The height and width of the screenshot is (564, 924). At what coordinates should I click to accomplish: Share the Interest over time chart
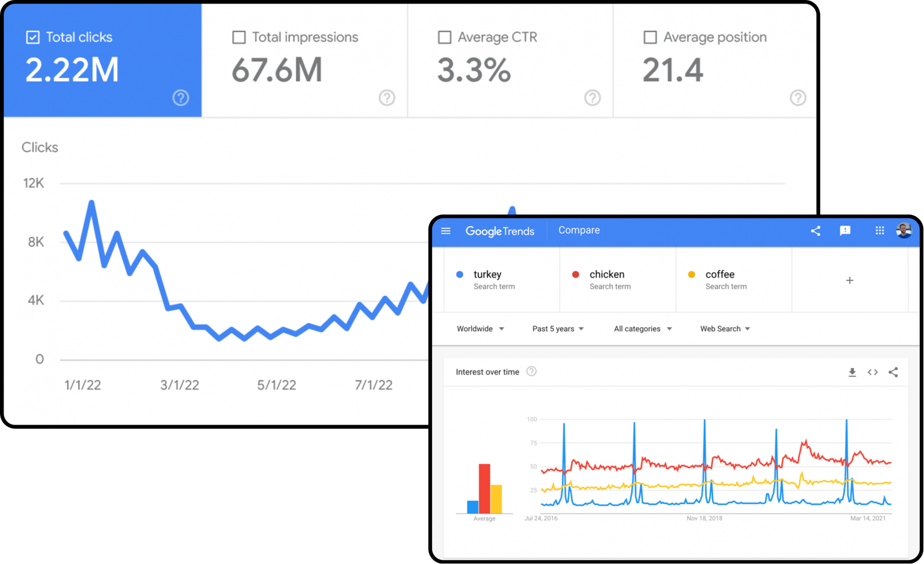click(x=893, y=372)
